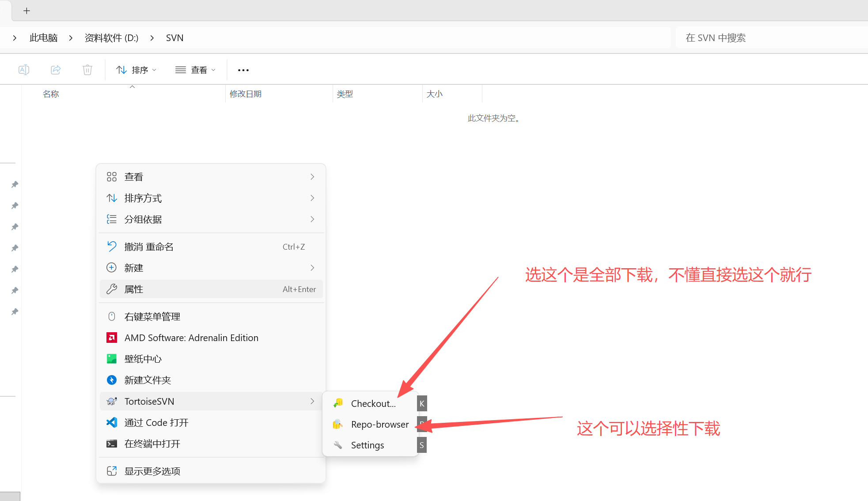This screenshot has width=868, height=501.
Task: Click the rename icon in toolbar
Action: pos(24,70)
